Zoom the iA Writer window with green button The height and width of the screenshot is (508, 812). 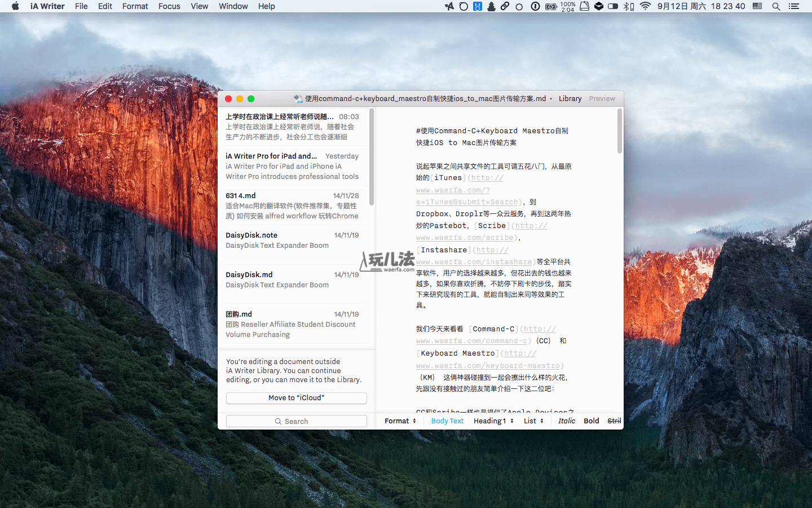click(x=251, y=99)
